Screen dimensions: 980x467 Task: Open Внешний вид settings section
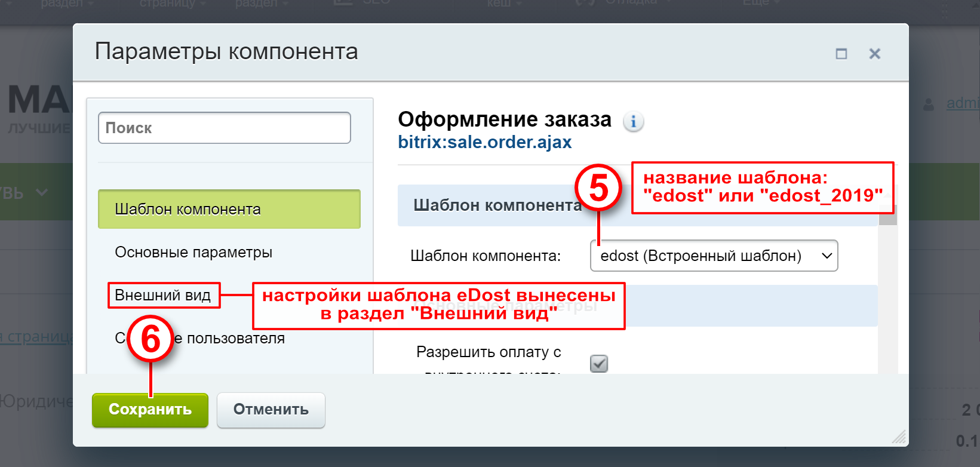[163, 295]
